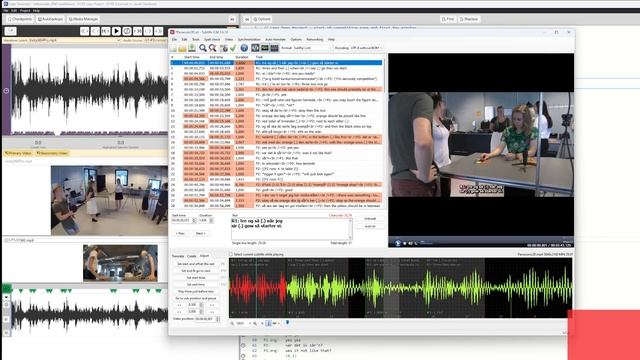Click the Find magnifier icon in Subtitle Edit
Image resolution: width=640 pixels, height=360 pixels.
(203, 48)
